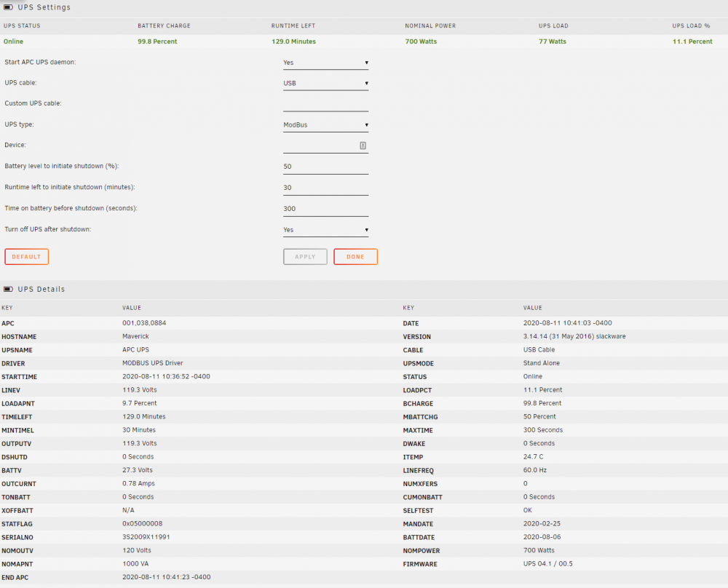Select the UPSNAME value APC UPS

click(x=135, y=350)
